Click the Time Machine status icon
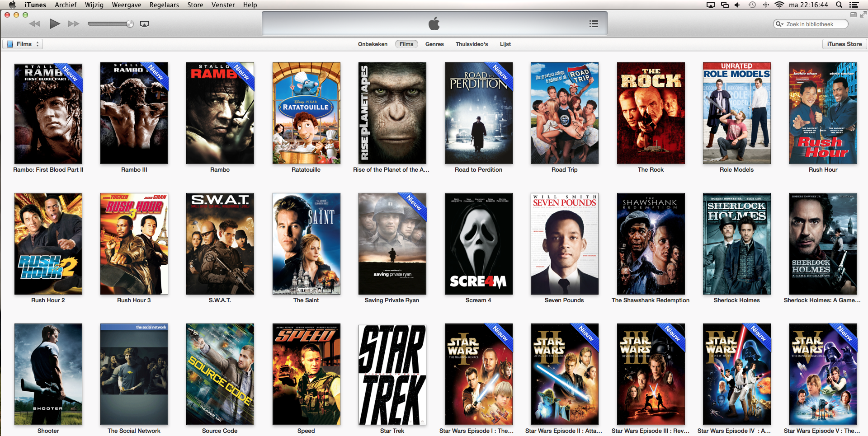868x436 pixels. 752,5
